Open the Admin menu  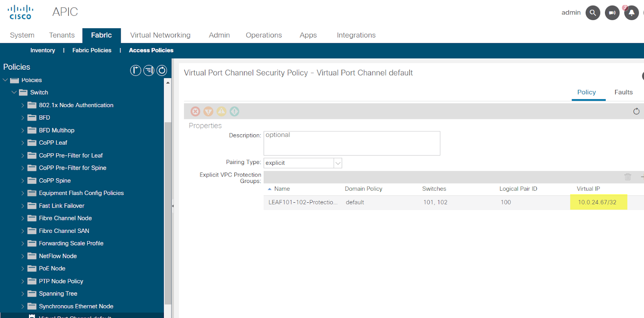pos(219,35)
